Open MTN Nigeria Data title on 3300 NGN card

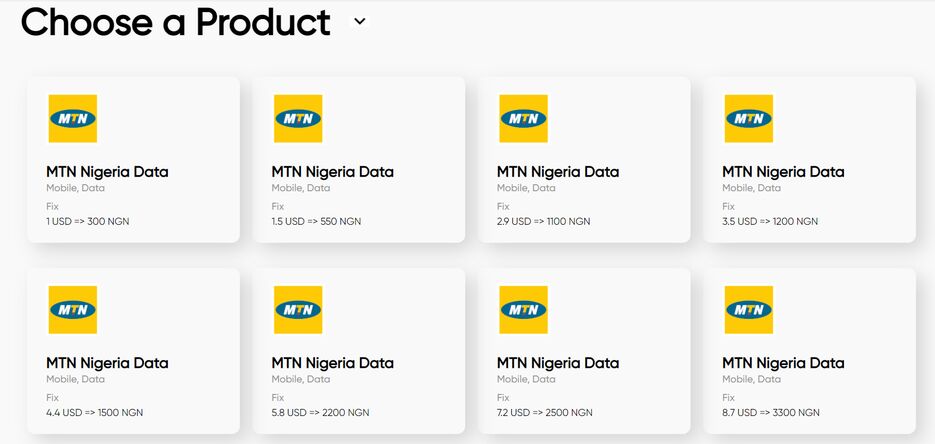tap(783, 363)
